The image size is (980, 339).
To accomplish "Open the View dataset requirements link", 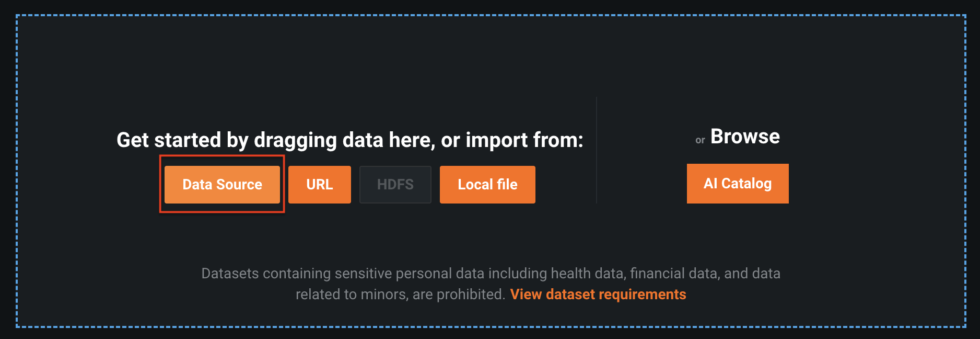I will coord(598,295).
